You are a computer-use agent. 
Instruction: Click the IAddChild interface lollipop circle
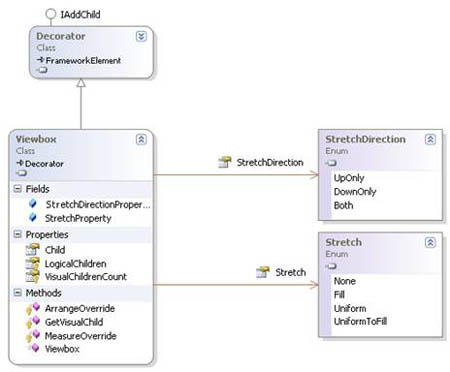click(51, 14)
